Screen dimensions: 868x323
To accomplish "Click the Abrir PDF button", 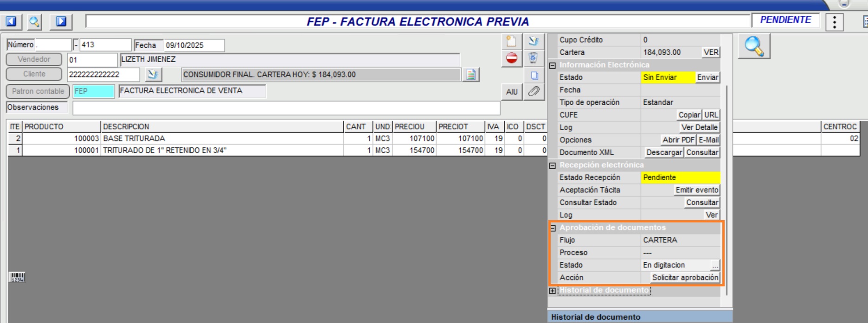I will click(x=678, y=140).
